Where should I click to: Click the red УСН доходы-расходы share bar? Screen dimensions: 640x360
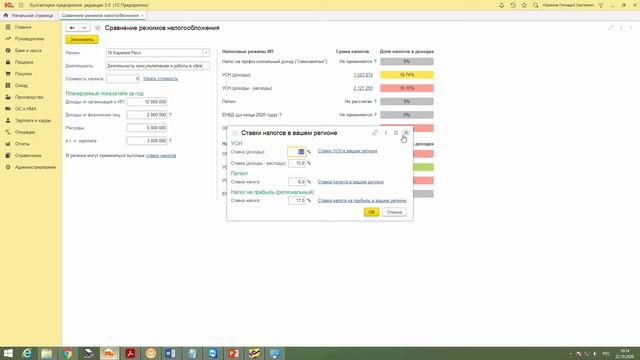point(407,88)
